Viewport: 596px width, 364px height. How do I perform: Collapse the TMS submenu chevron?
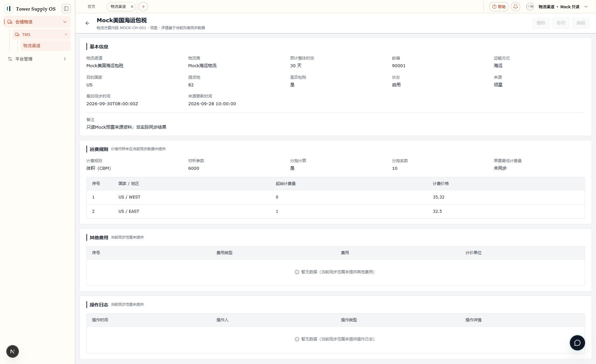point(66,34)
